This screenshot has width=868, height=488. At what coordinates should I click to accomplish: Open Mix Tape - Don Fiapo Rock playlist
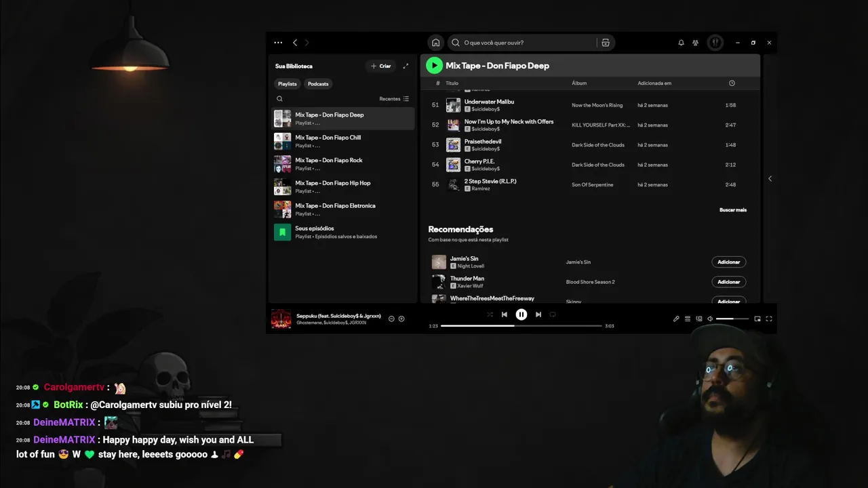click(343, 164)
